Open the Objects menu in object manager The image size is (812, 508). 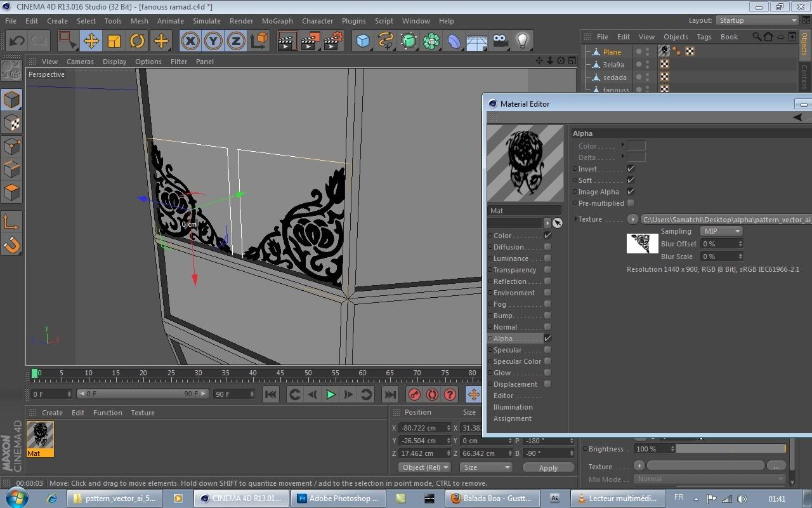click(x=676, y=37)
